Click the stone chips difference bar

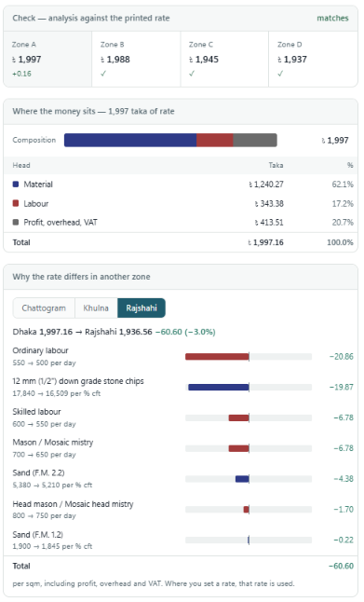coord(219,387)
